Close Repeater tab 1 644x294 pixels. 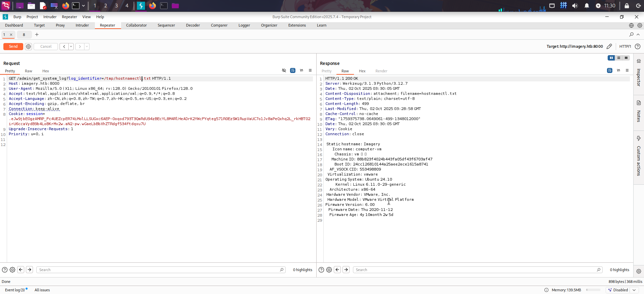(x=11, y=35)
